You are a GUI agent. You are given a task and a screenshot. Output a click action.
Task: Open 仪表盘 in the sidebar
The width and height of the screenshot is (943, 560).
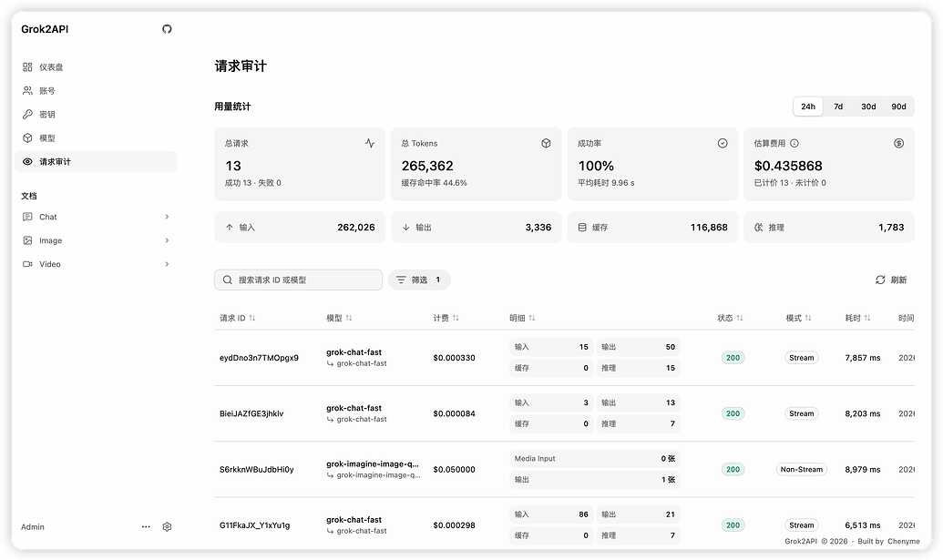click(x=96, y=66)
